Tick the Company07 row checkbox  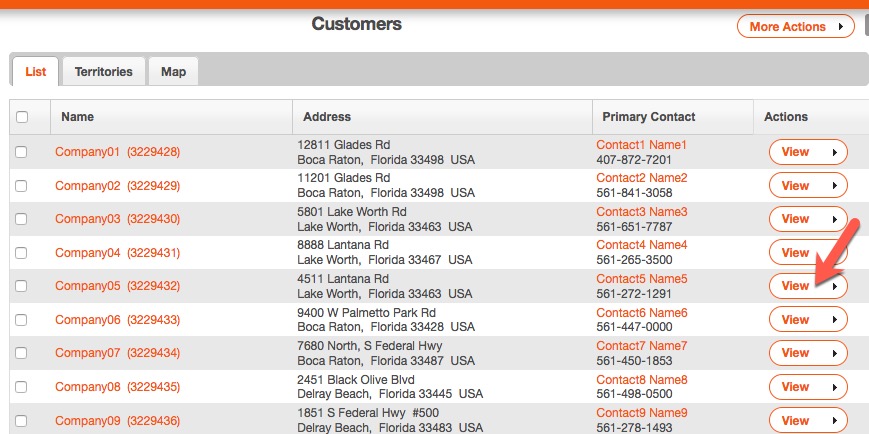(22, 353)
